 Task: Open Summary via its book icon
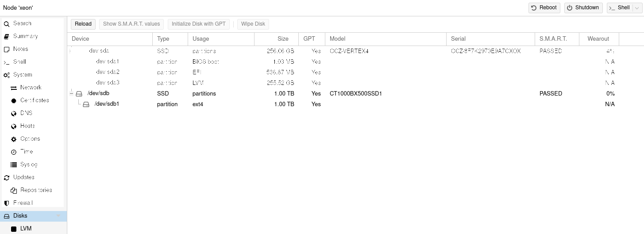(x=7, y=37)
